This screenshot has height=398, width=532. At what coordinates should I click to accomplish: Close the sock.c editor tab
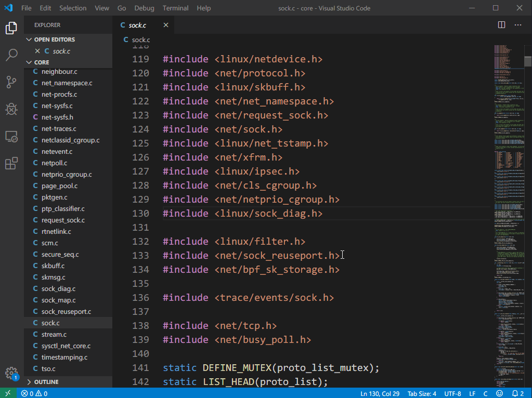click(x=166, y=25)
